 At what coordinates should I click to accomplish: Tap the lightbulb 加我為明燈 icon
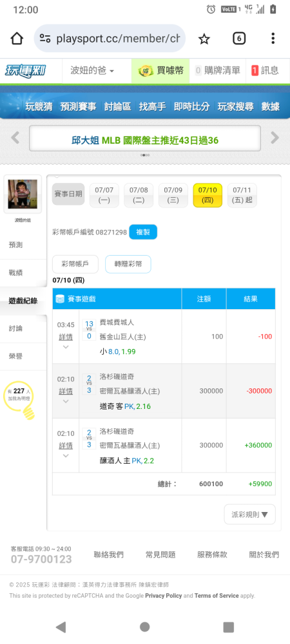pos(19,401)
